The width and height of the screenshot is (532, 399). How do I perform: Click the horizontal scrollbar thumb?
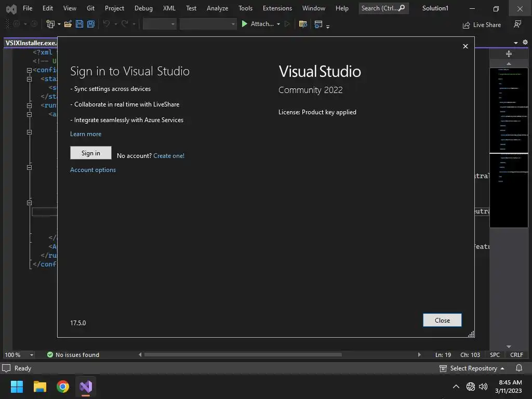click(243, 355)
